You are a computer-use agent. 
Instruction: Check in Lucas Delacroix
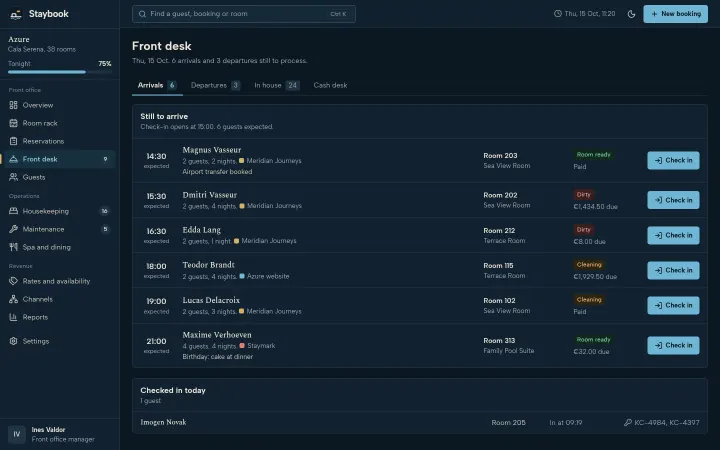[673, 305]
